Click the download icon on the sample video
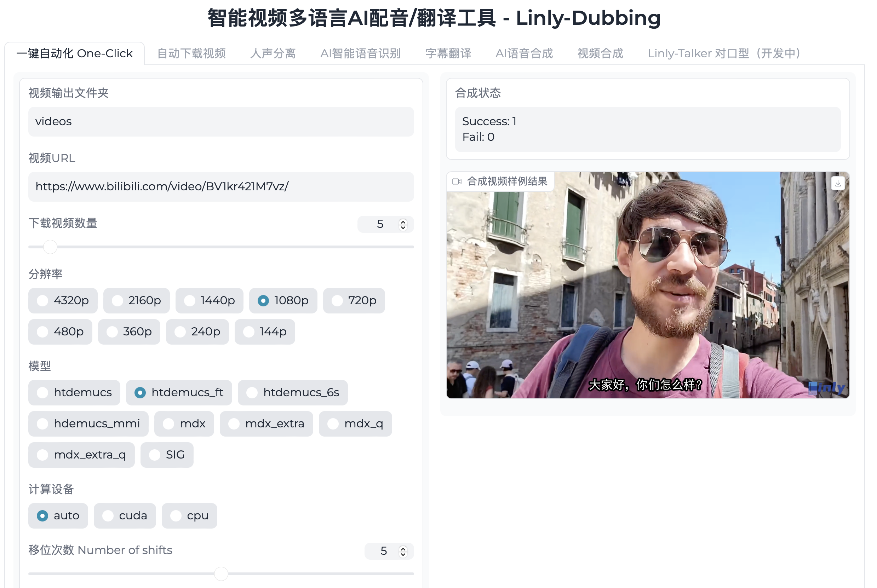This screenshot has width=877, height=588. (838, 183)
